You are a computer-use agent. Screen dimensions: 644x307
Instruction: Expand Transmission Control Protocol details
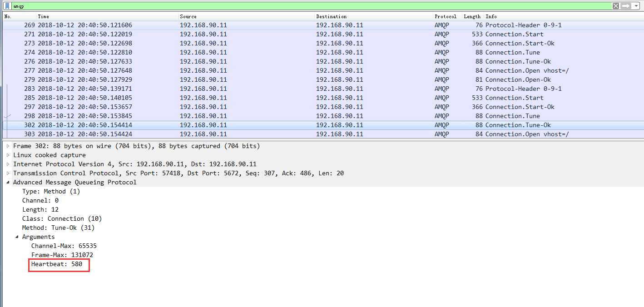pyautogui.click(x=8, y=173)
